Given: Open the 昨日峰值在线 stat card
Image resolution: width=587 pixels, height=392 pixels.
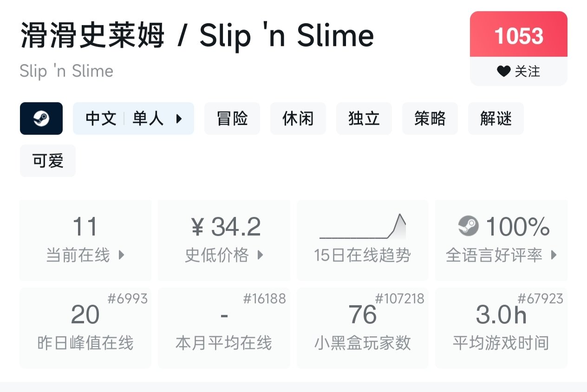Looking at the screenshot, I should coord(85,328).
